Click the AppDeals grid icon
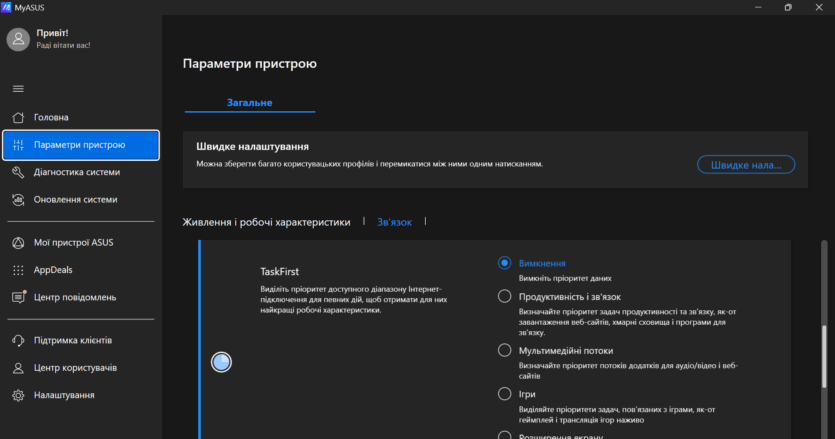The image size is (835, 439). coord(18,270)
